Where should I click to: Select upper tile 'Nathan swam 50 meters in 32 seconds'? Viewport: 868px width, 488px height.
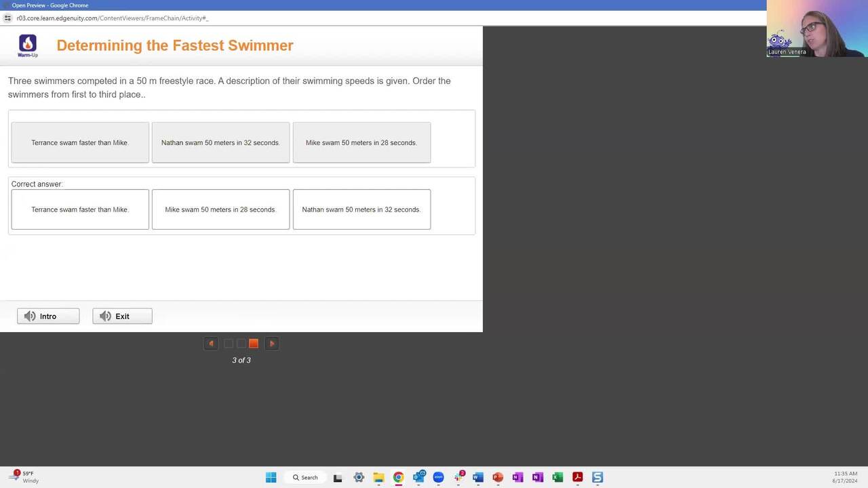click(x=220, y=142)
